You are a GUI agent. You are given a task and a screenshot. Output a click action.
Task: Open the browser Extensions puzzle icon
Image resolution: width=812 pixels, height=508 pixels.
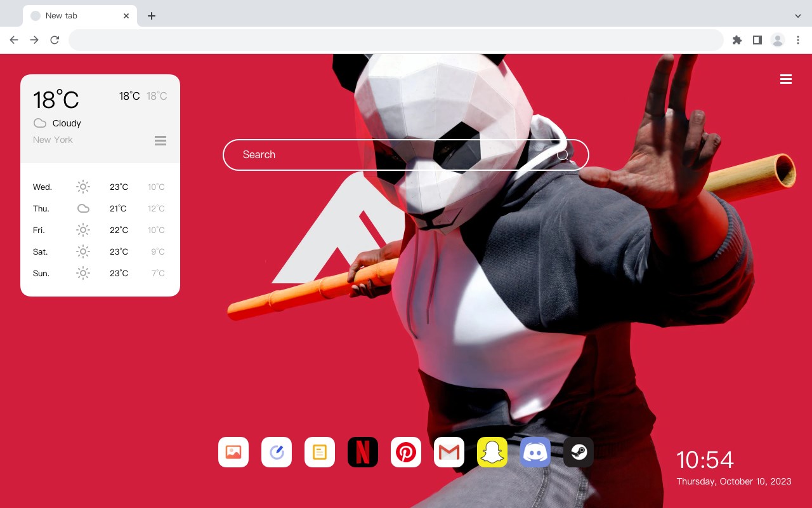coord(737,40)
